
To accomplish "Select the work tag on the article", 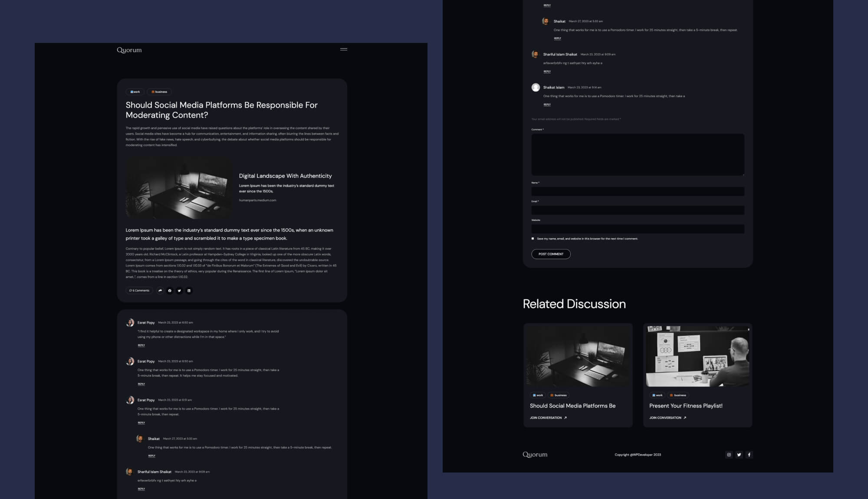I will coord(135,92).
